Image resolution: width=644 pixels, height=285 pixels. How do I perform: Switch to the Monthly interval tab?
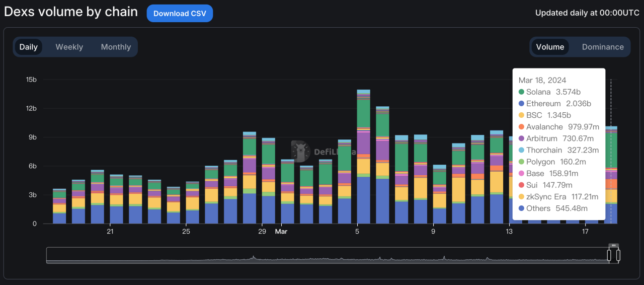116,47
